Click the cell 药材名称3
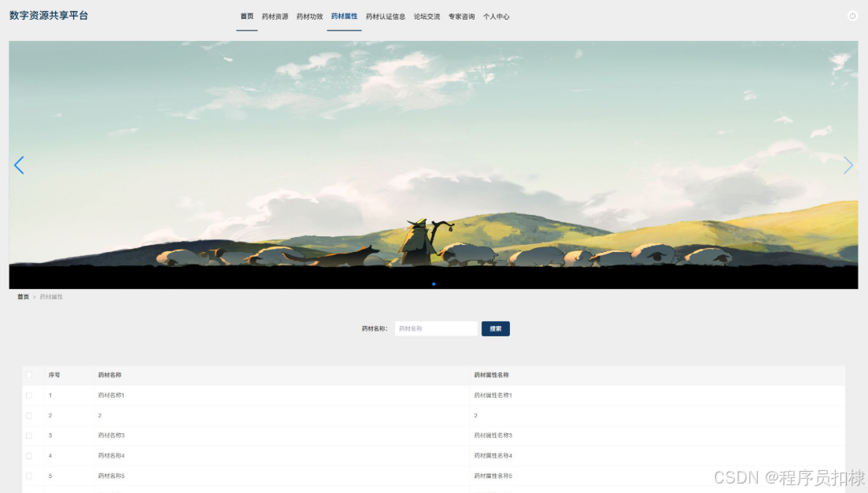Image resolution: width=868 pixels, height=493 pixels. (111, 436)
